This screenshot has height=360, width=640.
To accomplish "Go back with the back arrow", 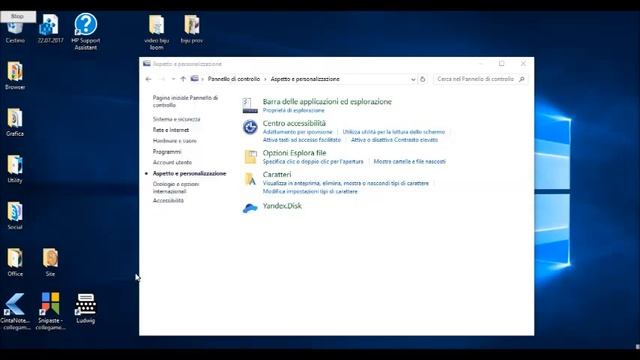I will 149,79.
